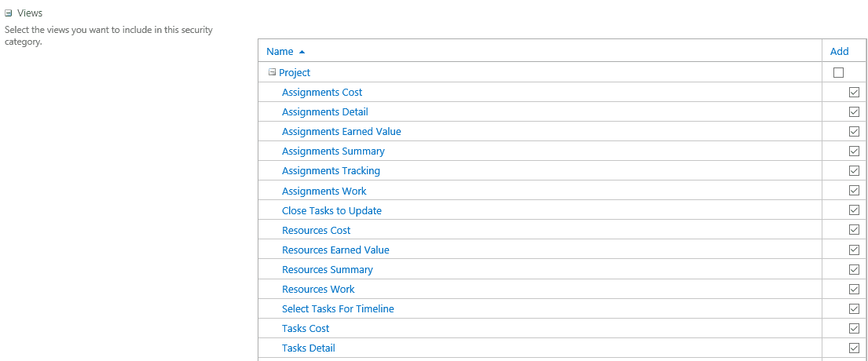Uncheck the Resources Summary checkbox
This screenshot has width=868, height=361.
coord(854,270)
